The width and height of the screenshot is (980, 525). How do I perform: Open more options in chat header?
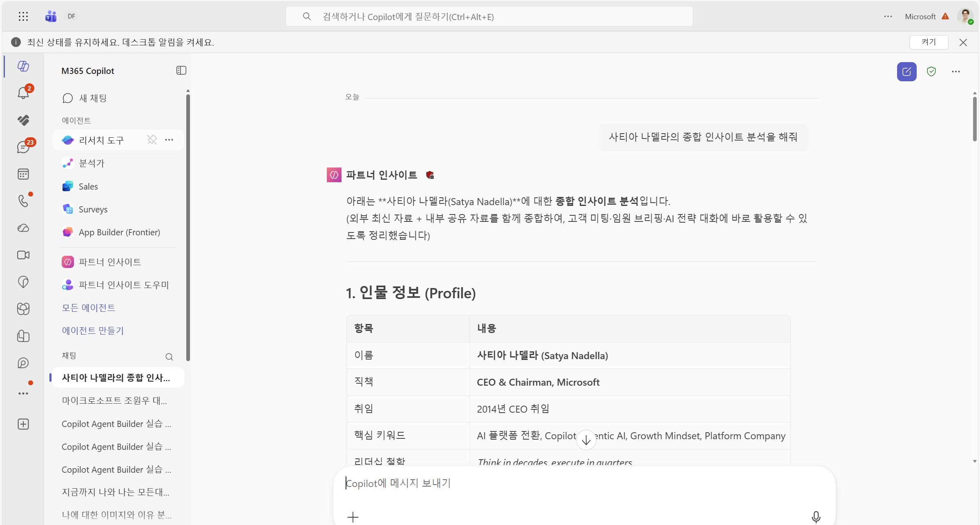pyautogui.click(x=956, y=71)
